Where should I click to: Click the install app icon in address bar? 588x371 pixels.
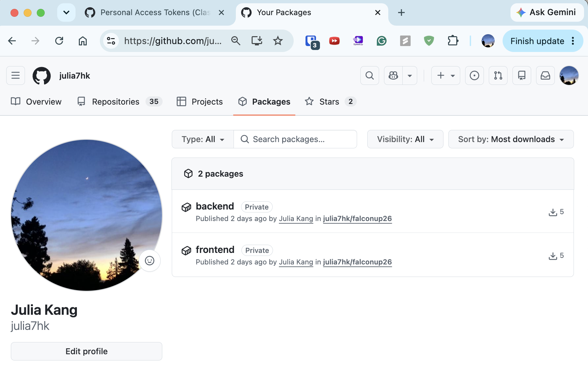[257, 41]
